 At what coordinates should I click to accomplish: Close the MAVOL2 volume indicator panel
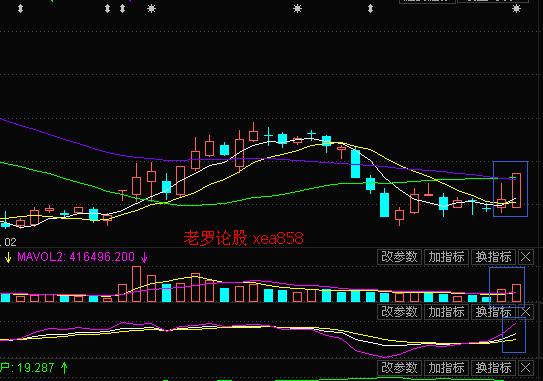tap(525, 257)
